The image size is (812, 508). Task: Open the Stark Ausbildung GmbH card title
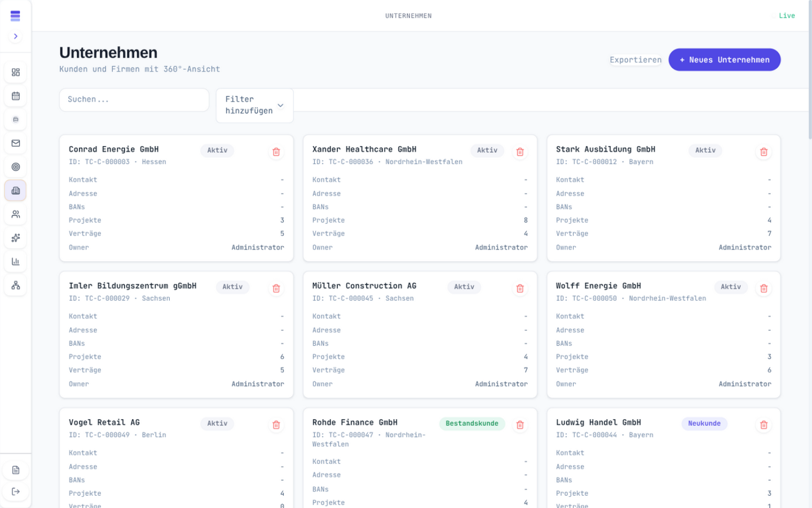coord(606,150)
